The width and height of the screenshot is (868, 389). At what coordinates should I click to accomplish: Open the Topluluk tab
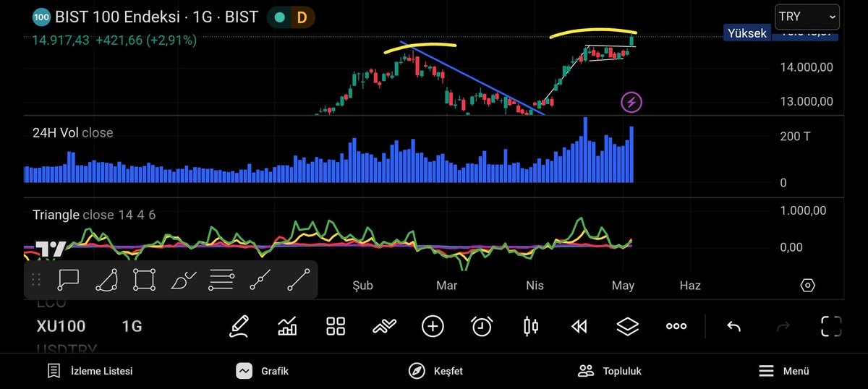(610, 371)
